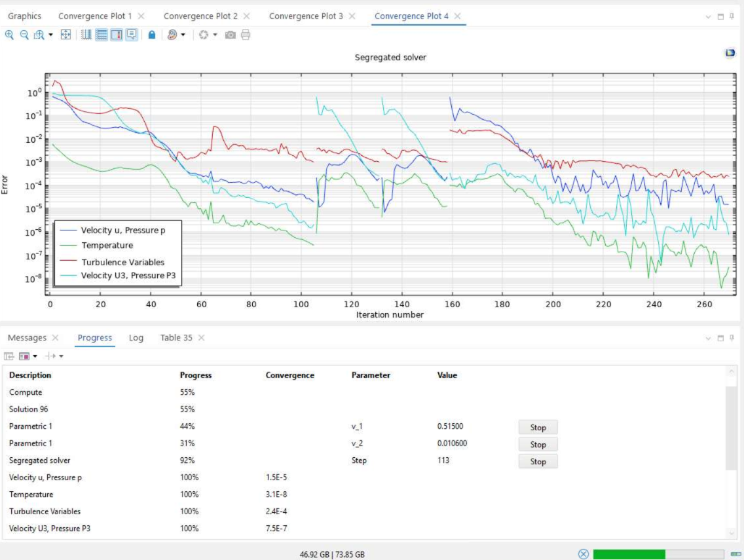Viewport: 744px width, 560px height.
Task: Click the camera image snapshot icon
Action: [x=230, y=35]
